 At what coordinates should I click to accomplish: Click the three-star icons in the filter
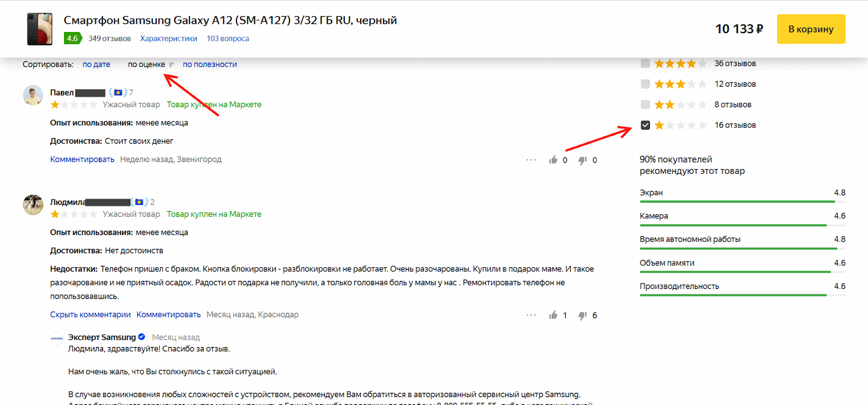[680, 84]
